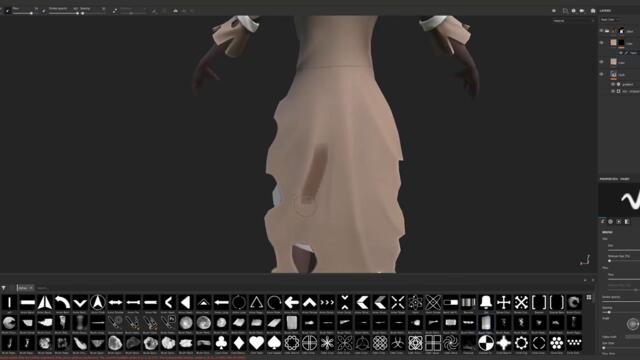Select the bell alpha

pos(486,302)
